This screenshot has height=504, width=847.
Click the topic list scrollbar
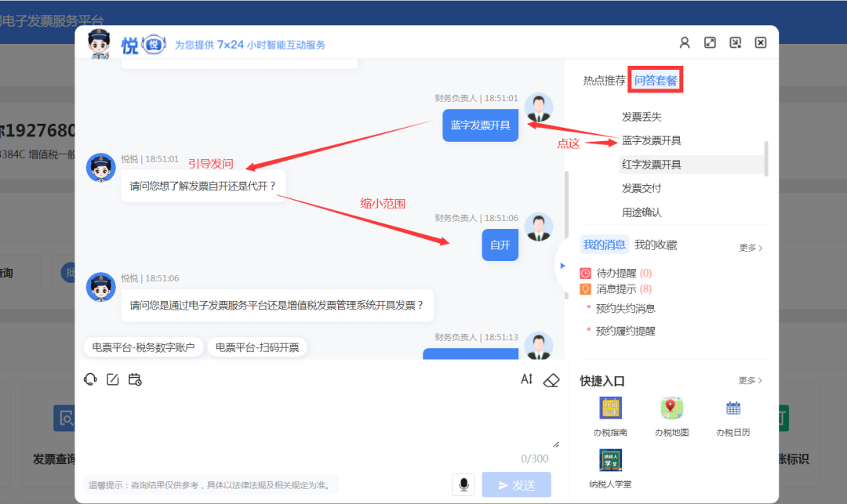coord(766,158)
